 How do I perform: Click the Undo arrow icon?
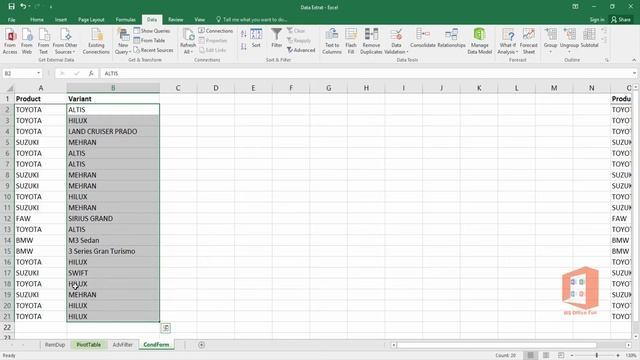[x=23, y=7]
